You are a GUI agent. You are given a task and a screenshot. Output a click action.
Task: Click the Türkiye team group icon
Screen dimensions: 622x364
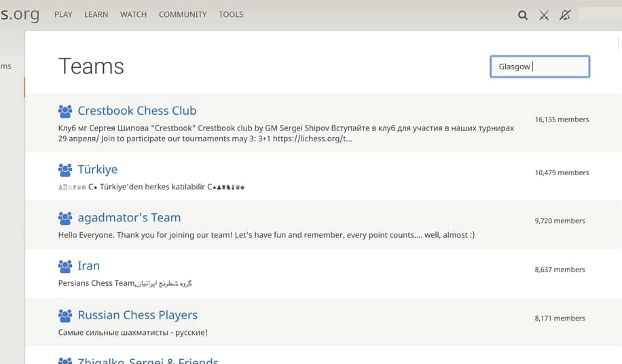(x=65, y=170)
